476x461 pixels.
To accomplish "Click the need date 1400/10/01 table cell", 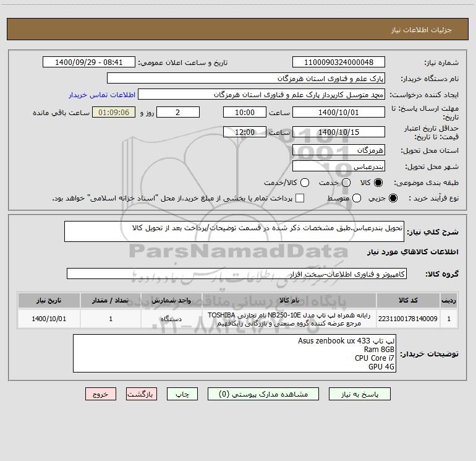I will [49, 319].
